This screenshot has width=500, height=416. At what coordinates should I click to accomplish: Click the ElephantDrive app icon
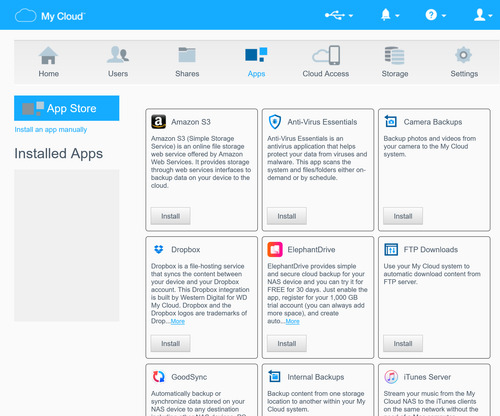[x=275, y=249]
